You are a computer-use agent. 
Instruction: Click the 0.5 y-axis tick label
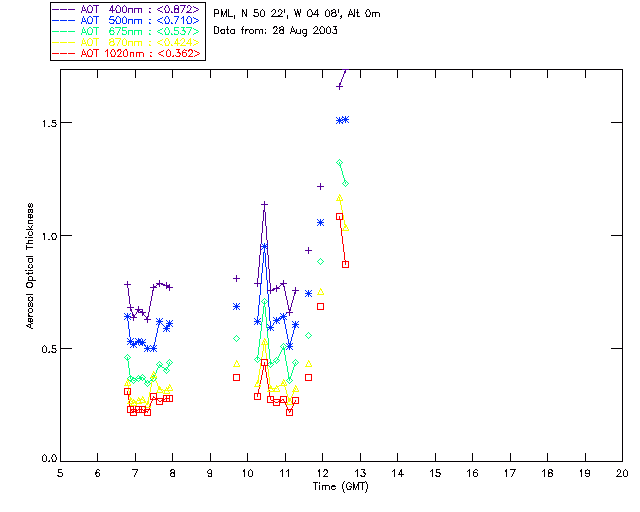click(x=49, y=349)
